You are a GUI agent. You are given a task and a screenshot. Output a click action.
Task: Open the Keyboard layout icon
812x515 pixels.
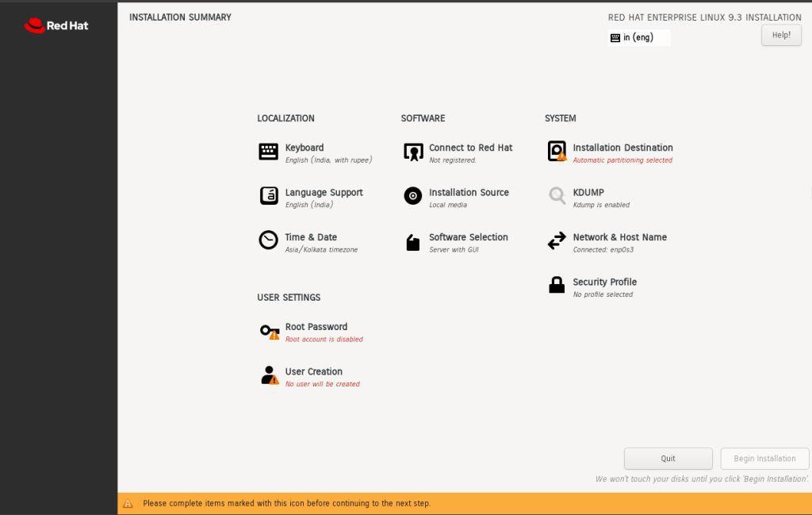click(268, 152)
